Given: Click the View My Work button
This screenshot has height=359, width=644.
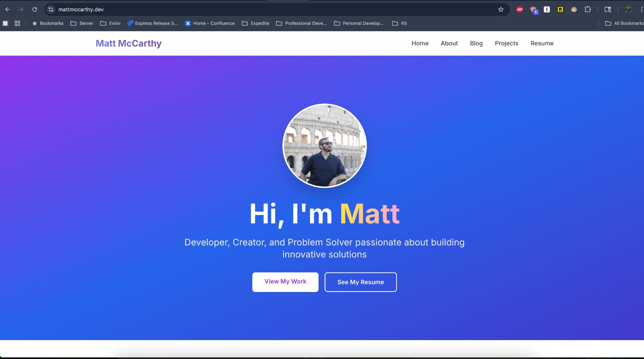Looking at the screenshot, I should click(x=285, y=282).
